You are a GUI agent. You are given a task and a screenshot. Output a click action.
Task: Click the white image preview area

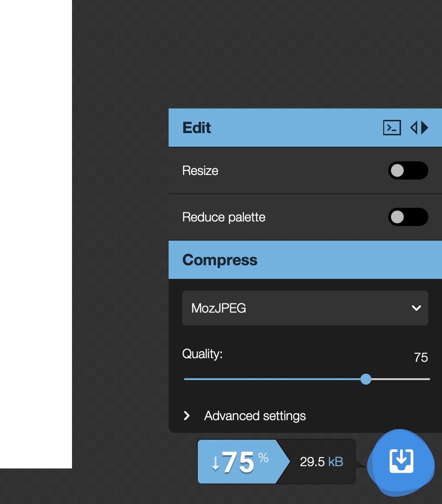coord(36,228)
